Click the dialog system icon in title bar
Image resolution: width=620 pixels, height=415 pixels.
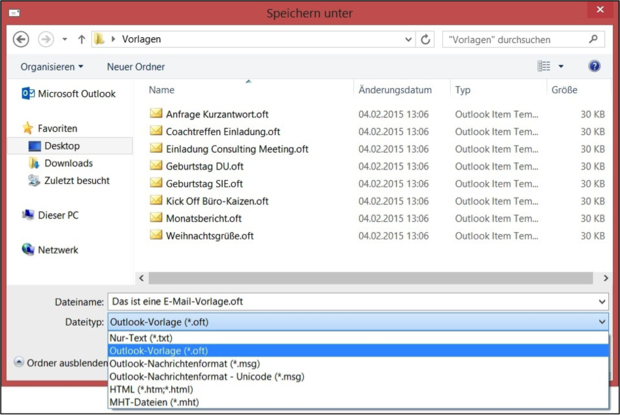point(15,13)
